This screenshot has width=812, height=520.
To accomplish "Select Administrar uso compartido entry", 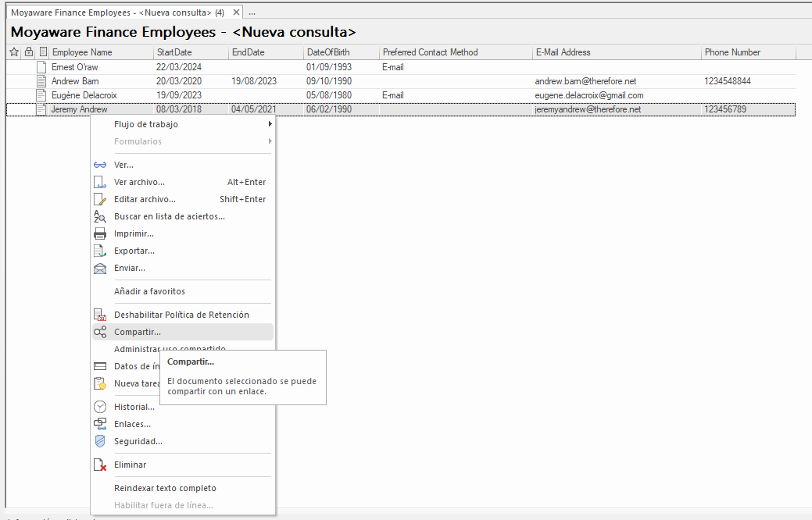I will (x=170, y=348).
